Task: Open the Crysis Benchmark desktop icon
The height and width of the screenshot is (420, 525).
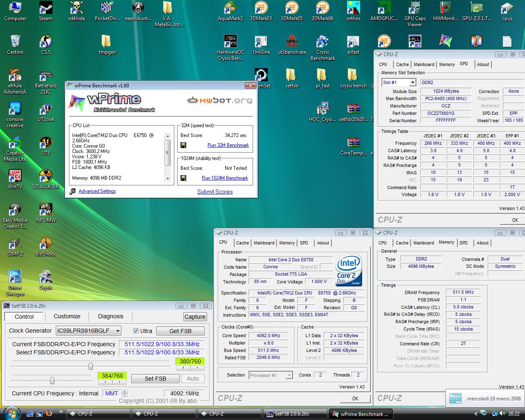Action: click(x=322, y=48)
